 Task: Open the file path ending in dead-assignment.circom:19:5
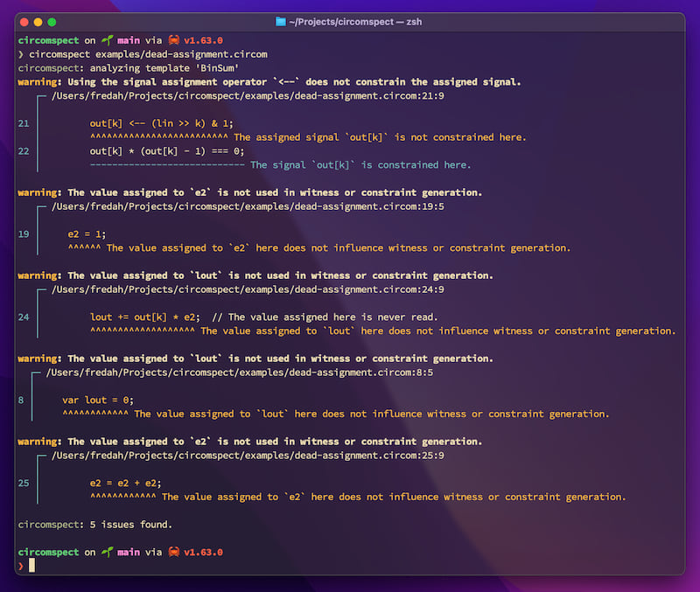[248, 206]
